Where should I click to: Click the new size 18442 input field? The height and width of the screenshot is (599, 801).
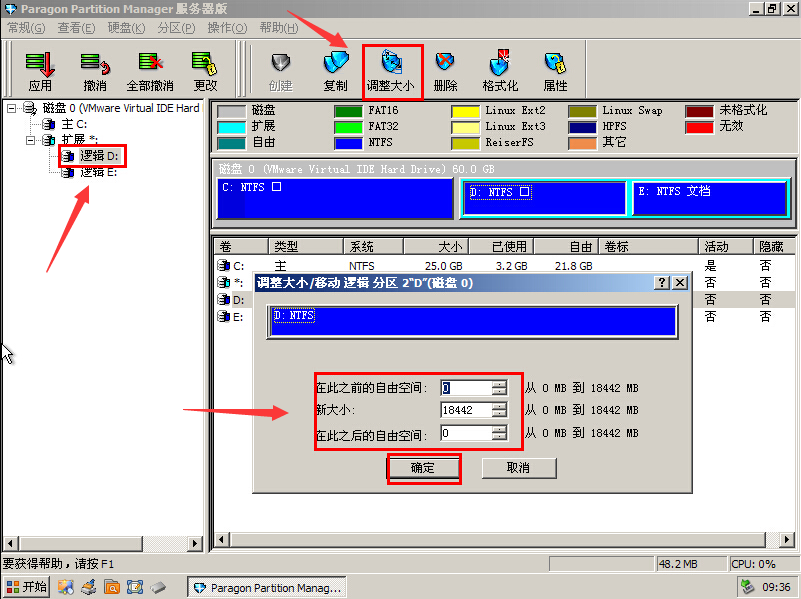tap(466, 410)
